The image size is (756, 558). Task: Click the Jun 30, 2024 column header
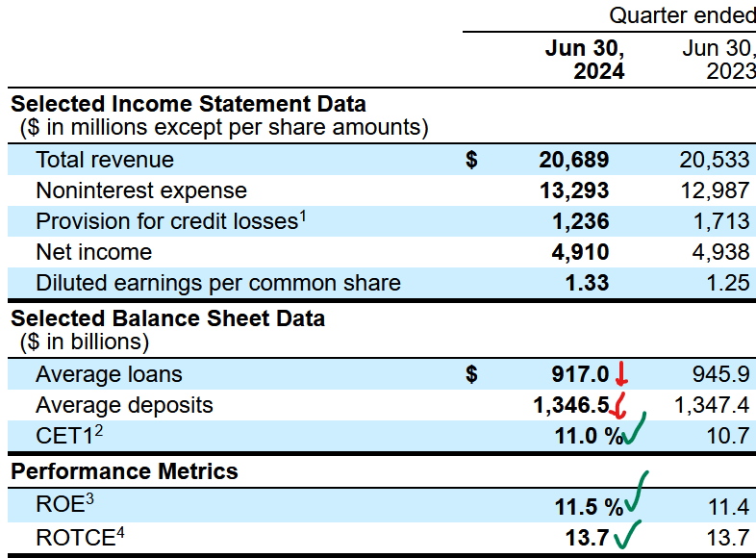click(585, 60)
